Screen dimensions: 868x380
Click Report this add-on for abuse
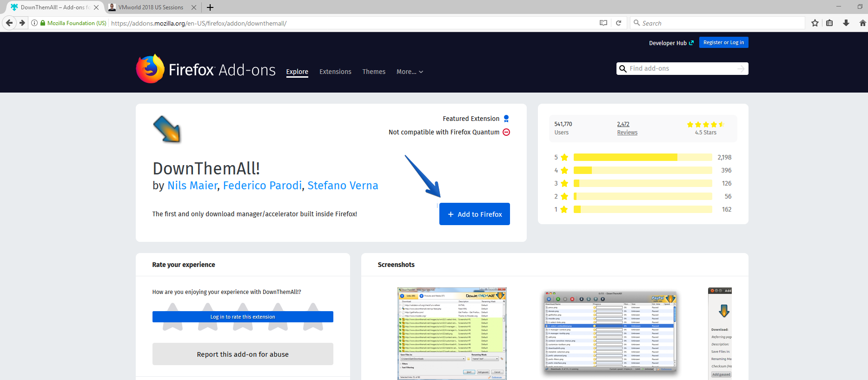click(x=243, y=354)
